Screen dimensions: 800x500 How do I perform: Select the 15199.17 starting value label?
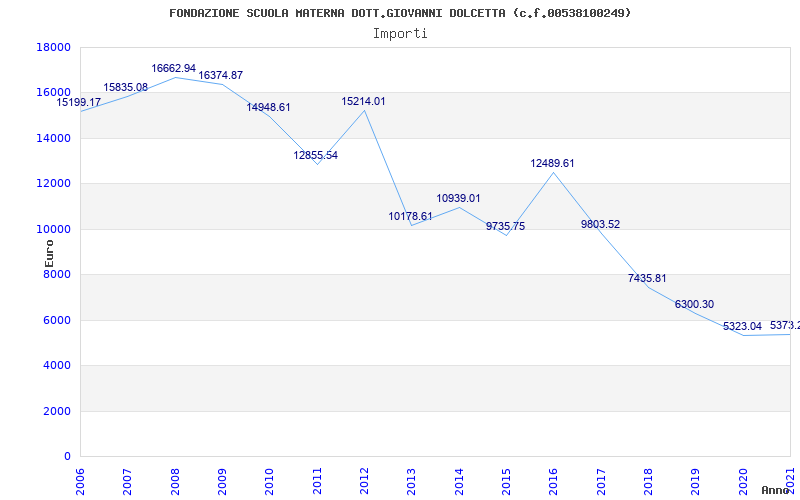pos(79,103)
